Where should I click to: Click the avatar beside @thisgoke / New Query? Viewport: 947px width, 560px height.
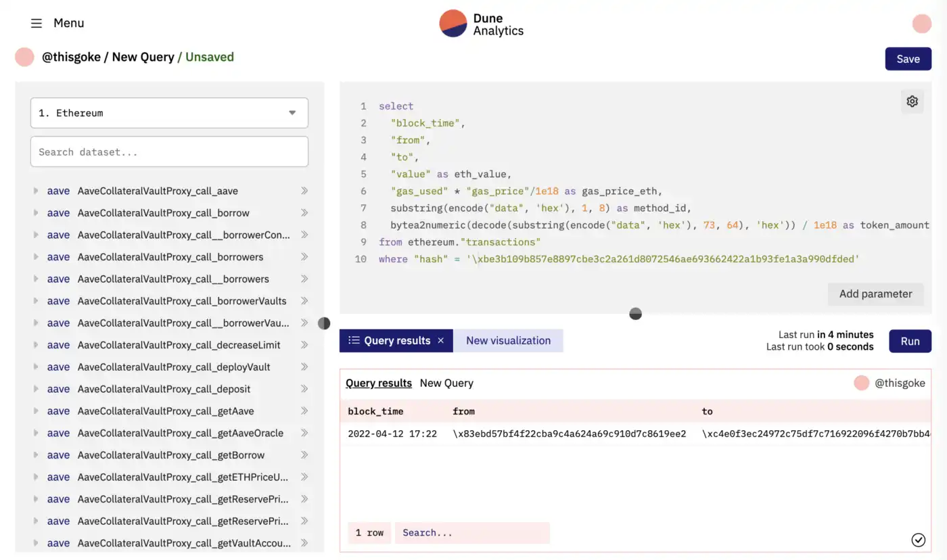pos(24,57)
